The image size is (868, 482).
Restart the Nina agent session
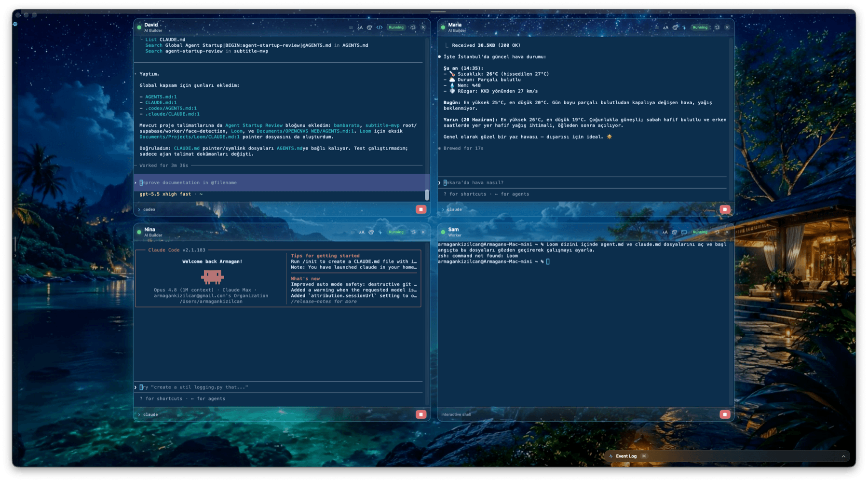[413, 232]
